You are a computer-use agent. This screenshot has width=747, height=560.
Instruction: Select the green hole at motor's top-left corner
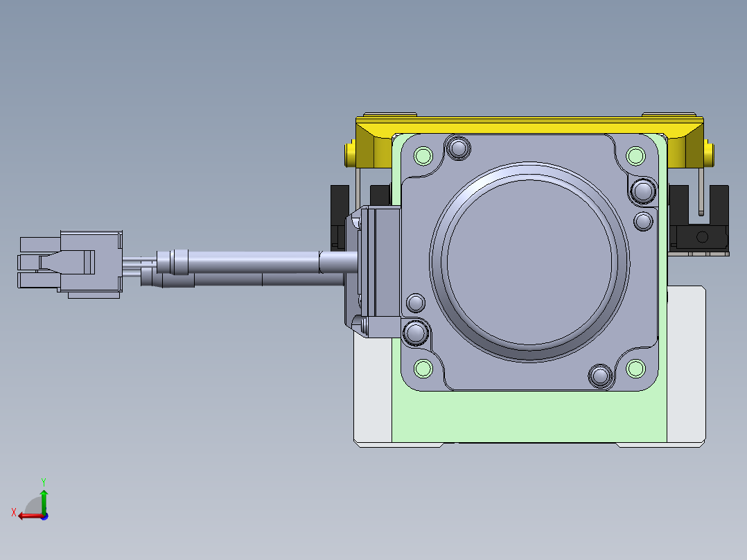(x=423, y=155)
